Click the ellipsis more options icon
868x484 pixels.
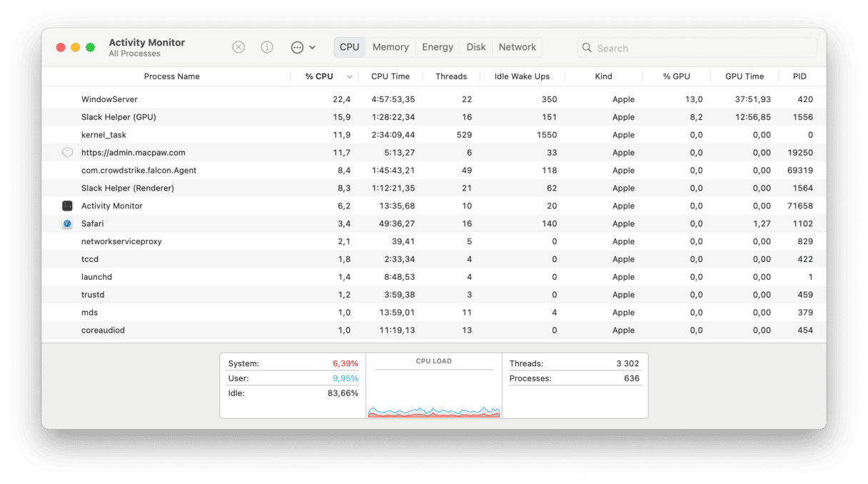tap(297, 47)
